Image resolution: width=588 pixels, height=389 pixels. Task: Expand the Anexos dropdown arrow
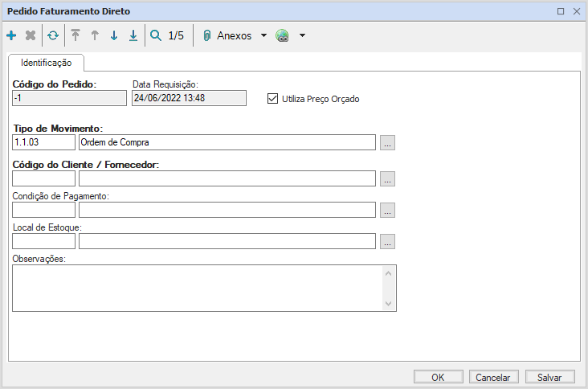pos(263,36)
